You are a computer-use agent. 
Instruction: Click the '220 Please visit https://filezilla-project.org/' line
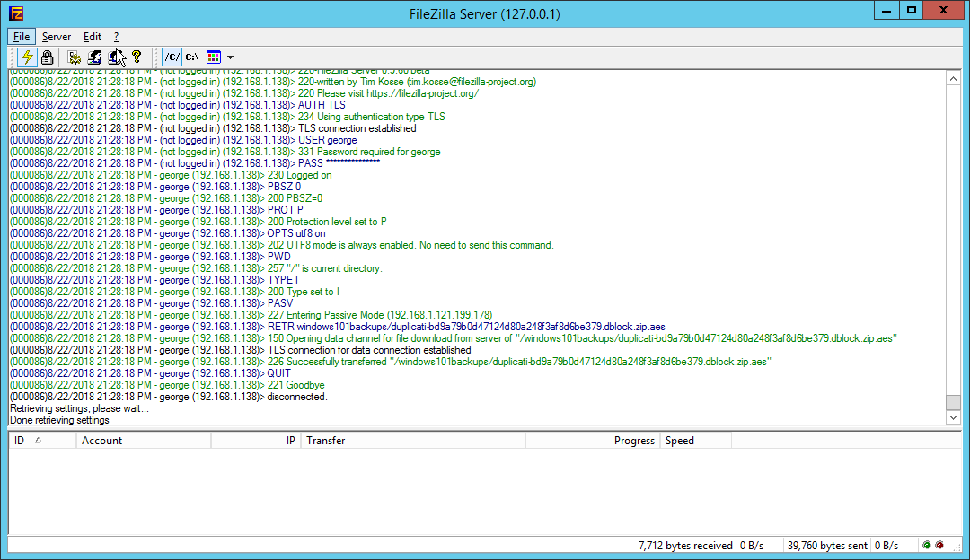pyautogui.click(x=244, y=93)
